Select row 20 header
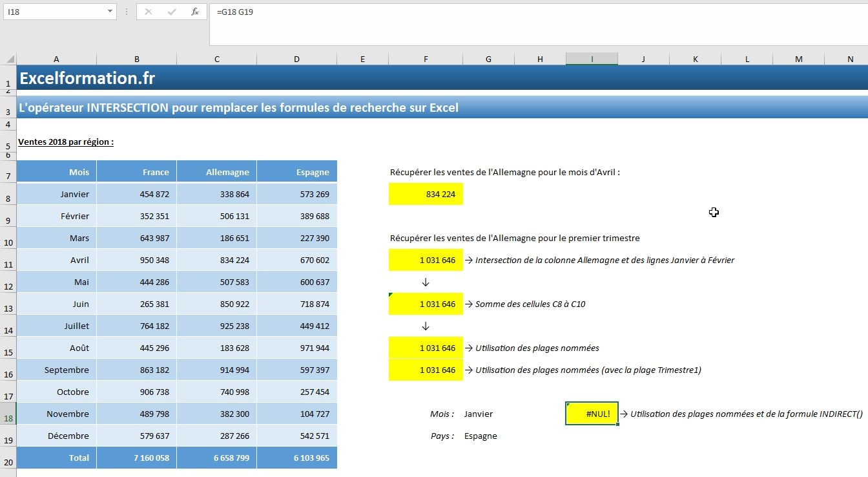This screenshot has height=477, width=868. click(8, 458)
